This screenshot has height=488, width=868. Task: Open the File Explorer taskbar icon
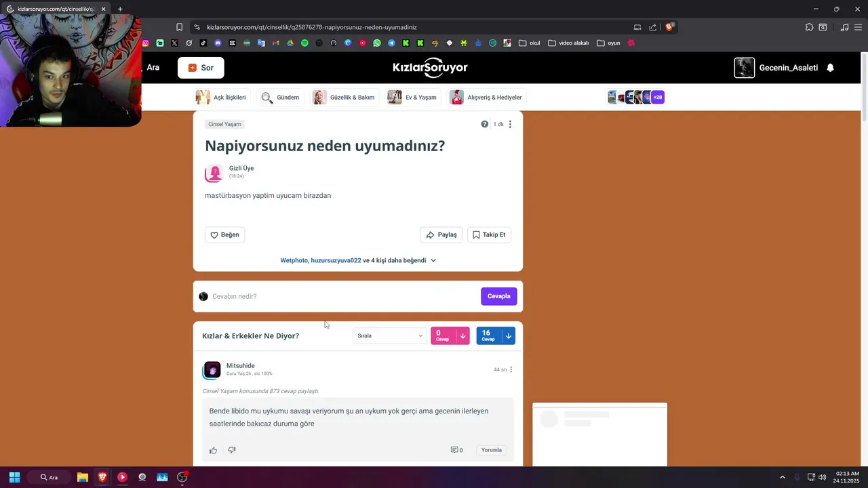83,477
